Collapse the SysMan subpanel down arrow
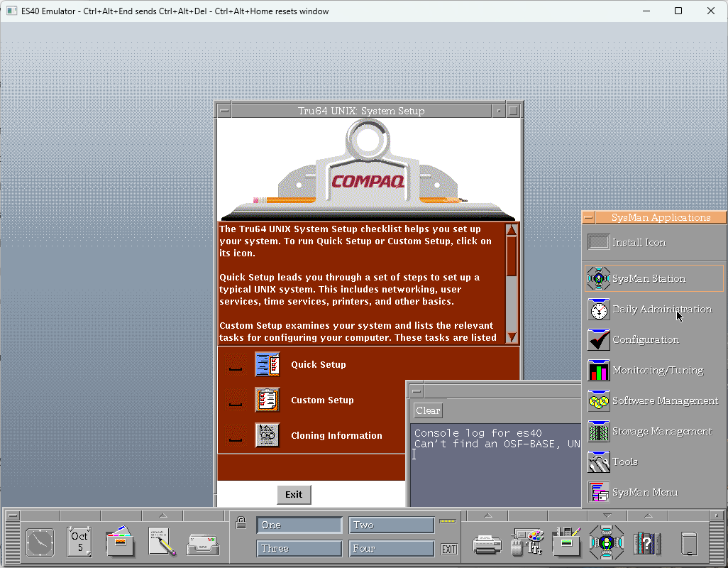 tap(607, 515)
